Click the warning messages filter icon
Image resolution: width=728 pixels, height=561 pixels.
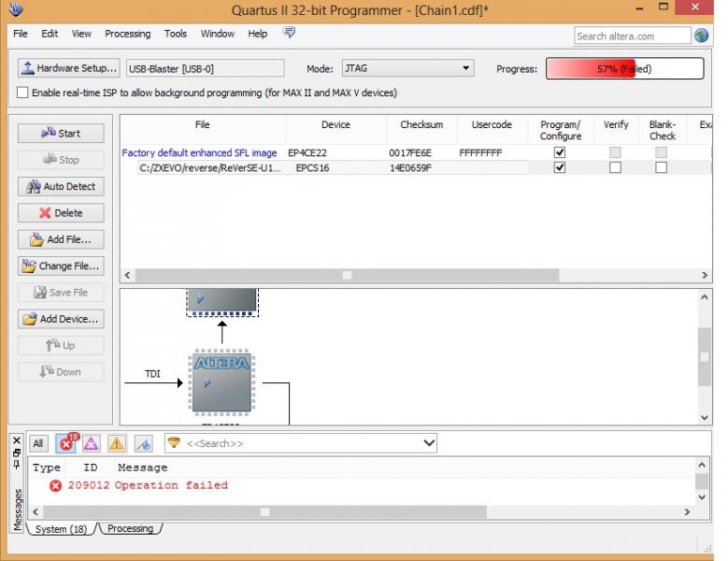tap(117, 444)
